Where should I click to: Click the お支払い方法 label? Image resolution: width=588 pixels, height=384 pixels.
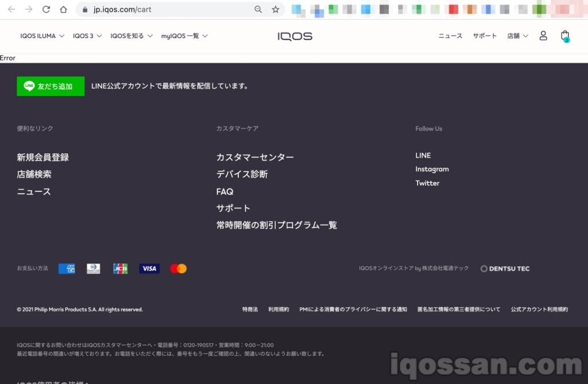pyautogui.click(x=32, y=268)
